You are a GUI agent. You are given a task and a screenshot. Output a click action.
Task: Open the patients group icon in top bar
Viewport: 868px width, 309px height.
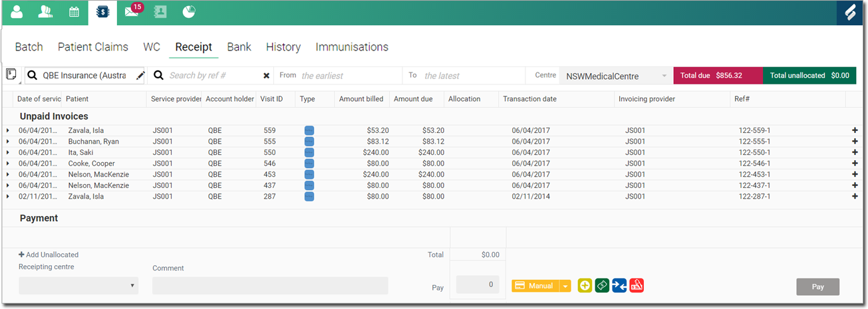click(x=45, y=11)
